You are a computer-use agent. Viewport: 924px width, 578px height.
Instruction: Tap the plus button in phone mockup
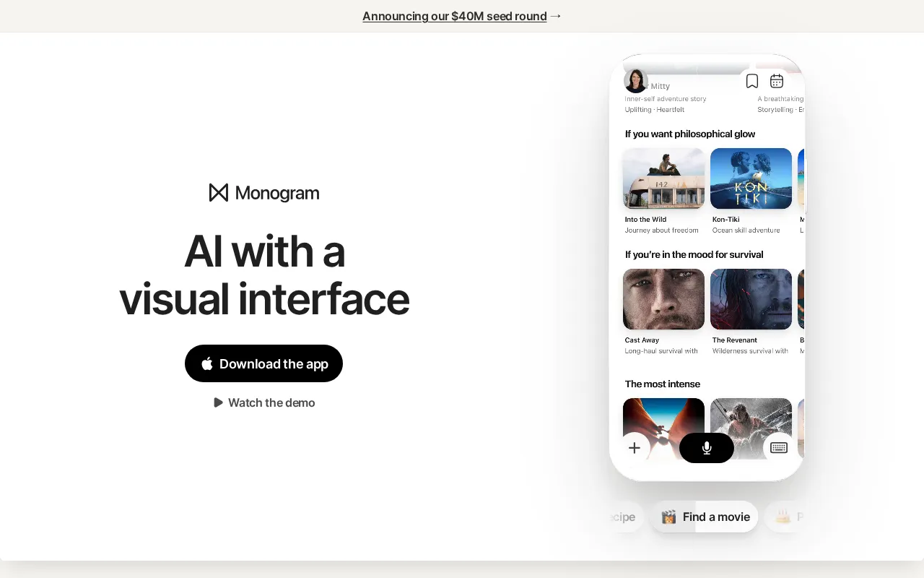[635, 448]
